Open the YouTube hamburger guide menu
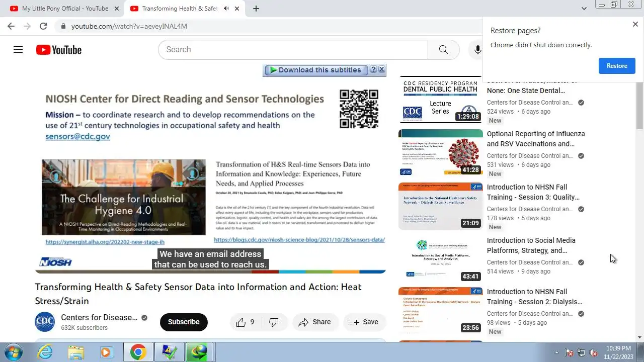This screenshot has height=362, width=644. (x=18, y=50)
